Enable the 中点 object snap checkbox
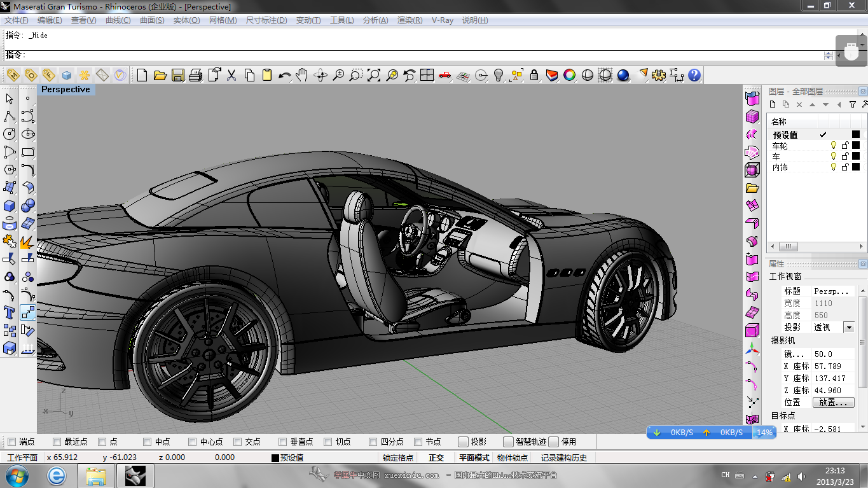The height and width of the screenshot is (488, 868). (148, 442)
